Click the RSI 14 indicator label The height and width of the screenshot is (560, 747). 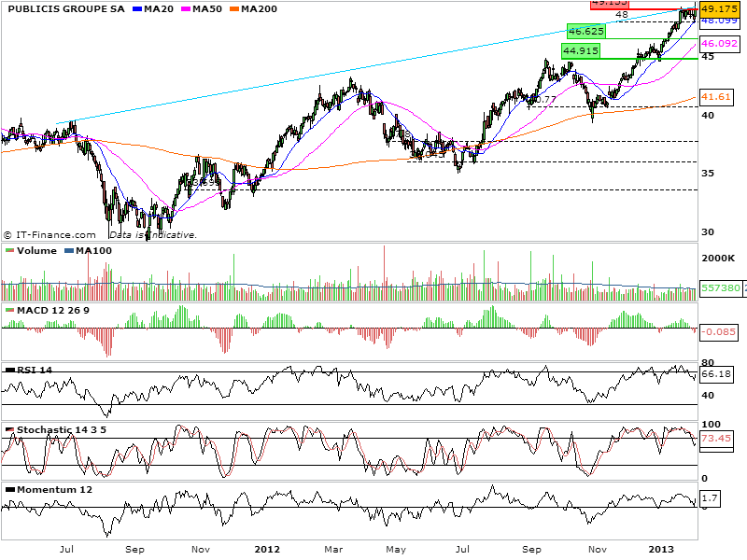(x=35, y=370)
